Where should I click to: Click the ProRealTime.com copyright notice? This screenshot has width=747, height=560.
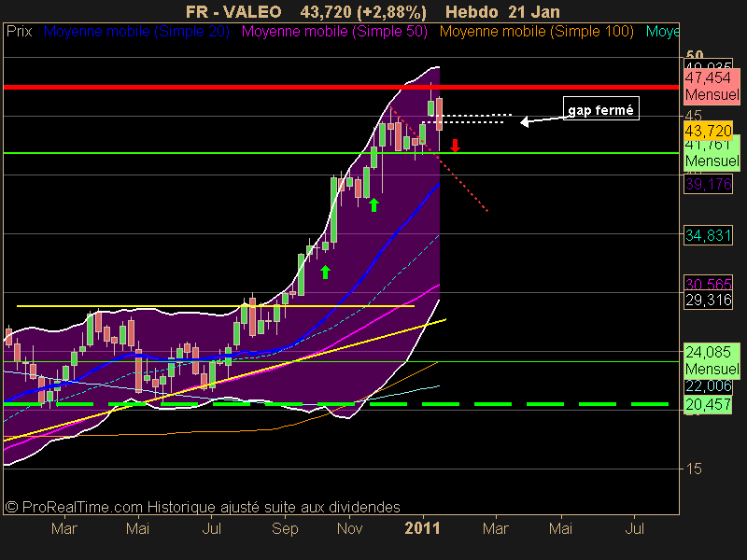click(203, 507)
